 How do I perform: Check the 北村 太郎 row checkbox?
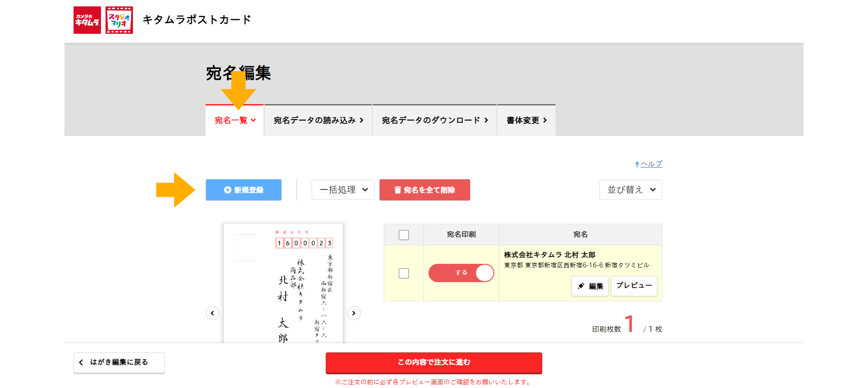[x=404, y=273]
